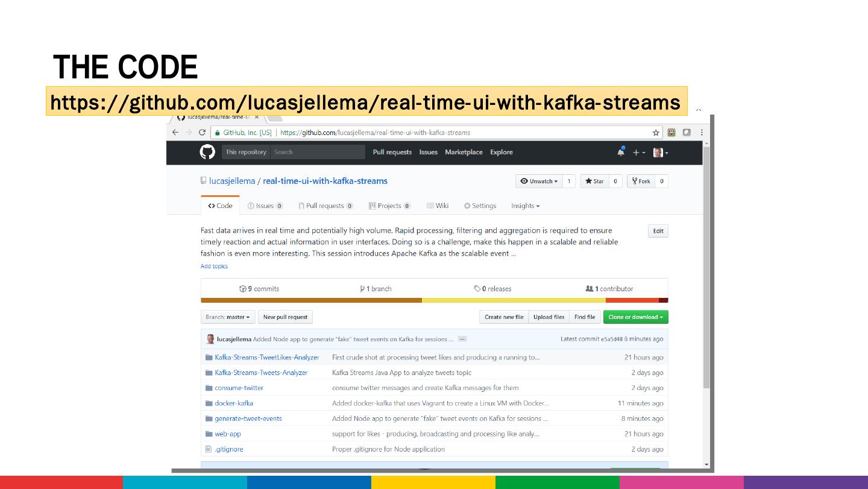Expand the Insights tab dropdown
This screenshot has width=868, height=489.
pyautogui.click(x=525, y=206)
